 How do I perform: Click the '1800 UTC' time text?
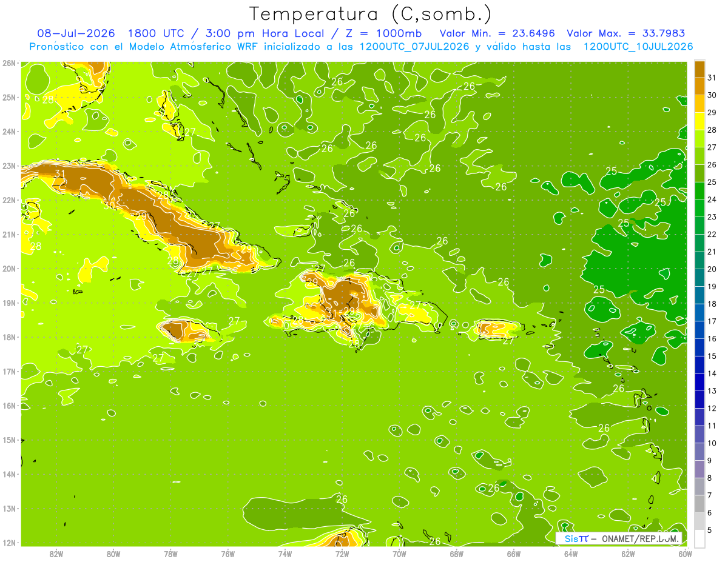[x=158, y=33]
